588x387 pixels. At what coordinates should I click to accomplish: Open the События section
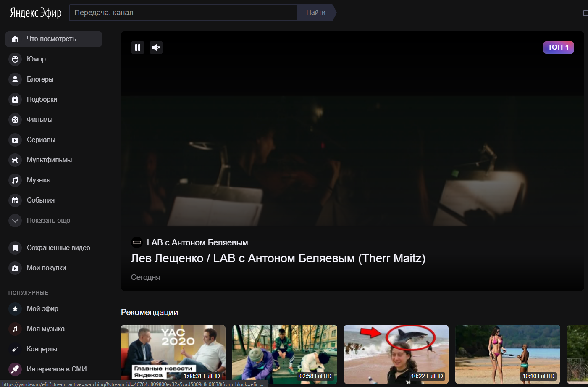click(54, 200)
